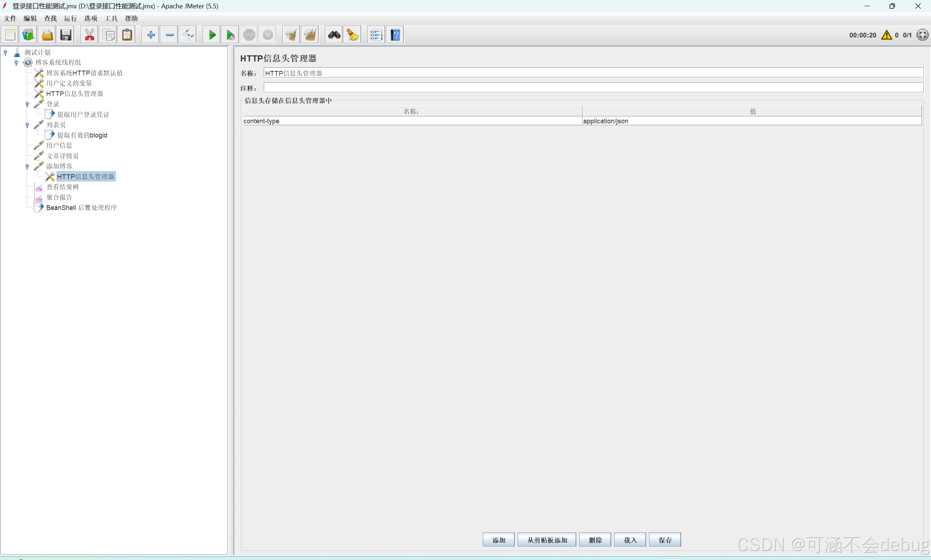Select the content-type header name cell
Viewport: 931px width, 560px height.
[412, 121]
